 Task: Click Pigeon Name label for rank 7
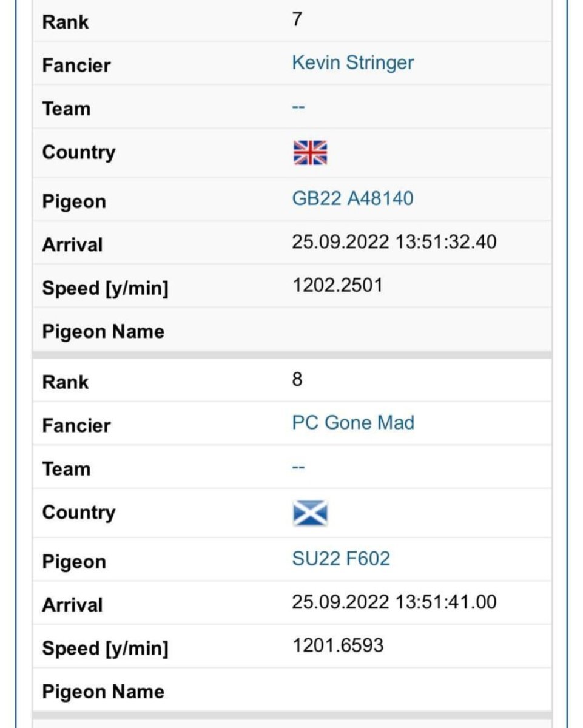coord(103,332)
